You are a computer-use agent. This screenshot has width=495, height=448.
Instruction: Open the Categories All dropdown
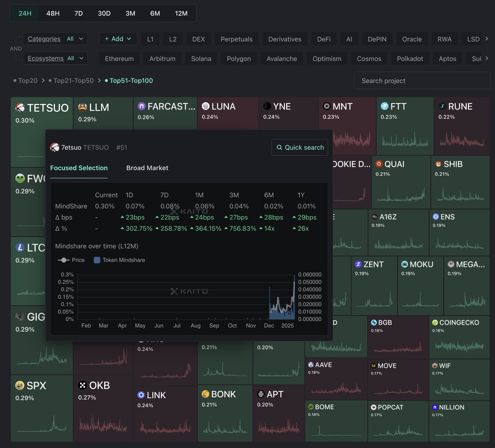click(x=55, y=38)
